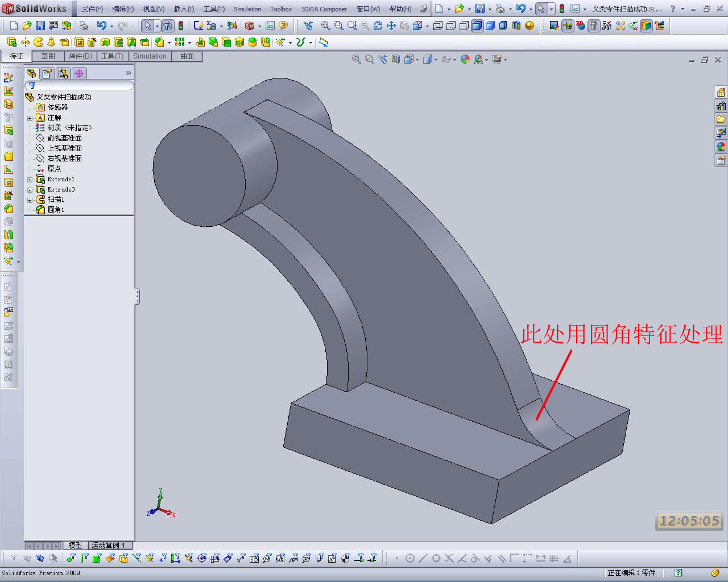Click the status bar help question icon
Viewport: 728px width, 582px height.
tap(678, 573)
